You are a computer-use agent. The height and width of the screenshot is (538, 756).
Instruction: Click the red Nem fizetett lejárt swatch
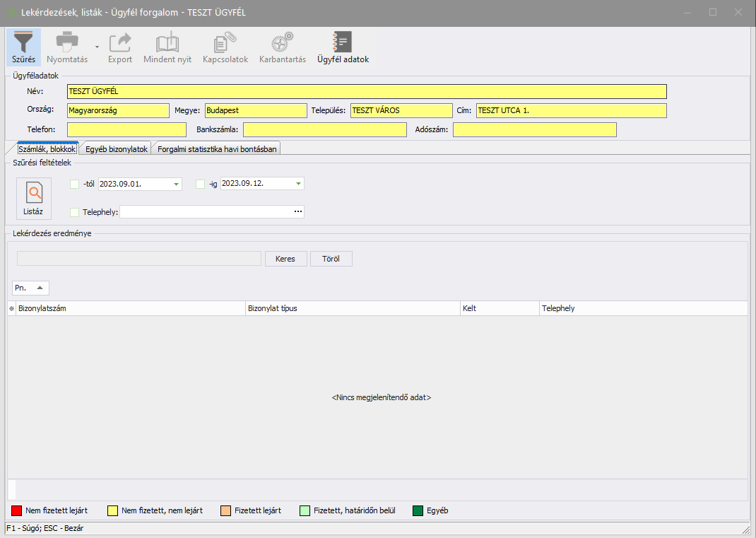click(x=17, y=510)
